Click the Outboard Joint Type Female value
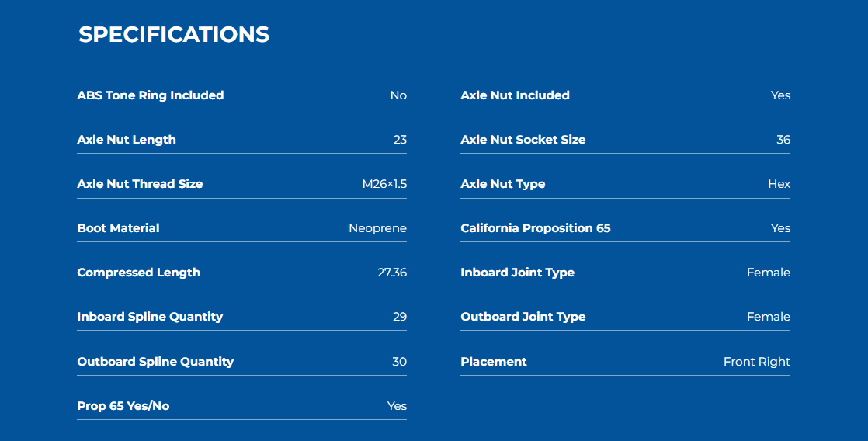 pyautogui.click(x=769, y=317)
